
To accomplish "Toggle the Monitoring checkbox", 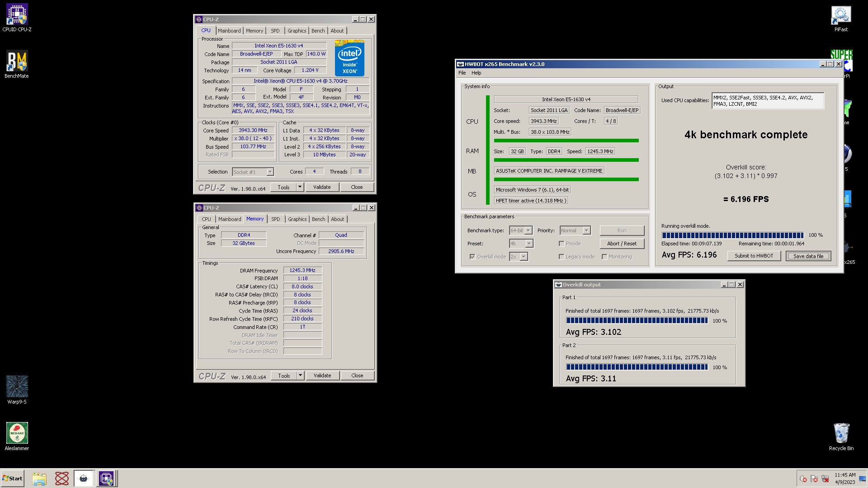I will [604, 257].
